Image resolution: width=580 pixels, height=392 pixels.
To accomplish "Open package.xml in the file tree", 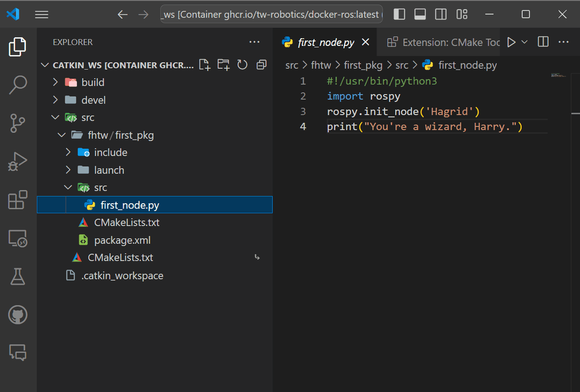I will pyautogui.click(x=122, y=240).
